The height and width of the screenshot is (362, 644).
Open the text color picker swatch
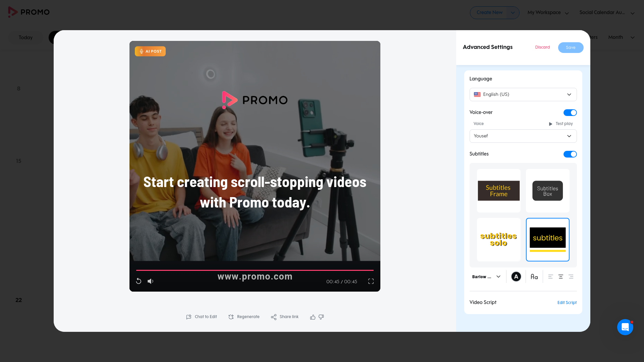pos(516,277)
